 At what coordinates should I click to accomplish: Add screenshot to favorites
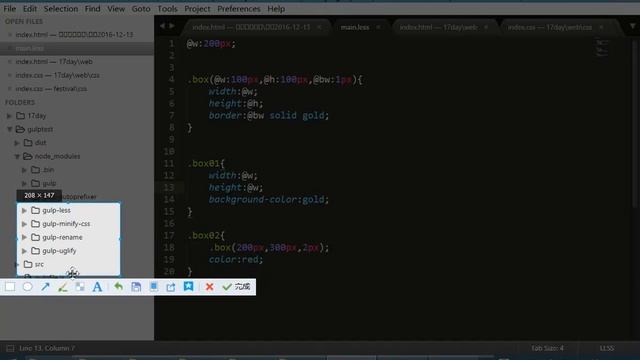click(188, 287)
